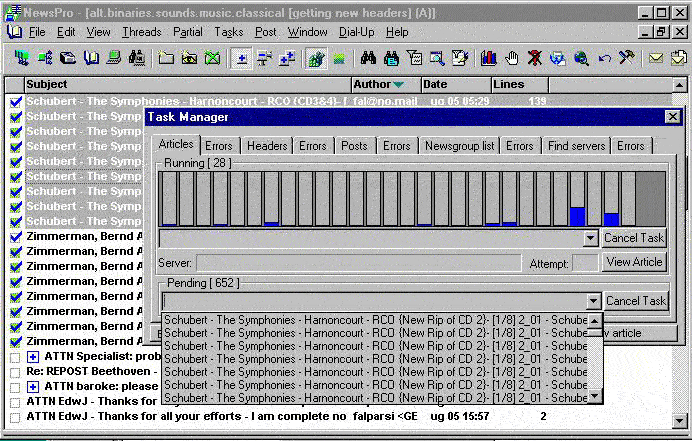
Task: Click the binoculars find icon in toolbar
Action: click(368, 58)
